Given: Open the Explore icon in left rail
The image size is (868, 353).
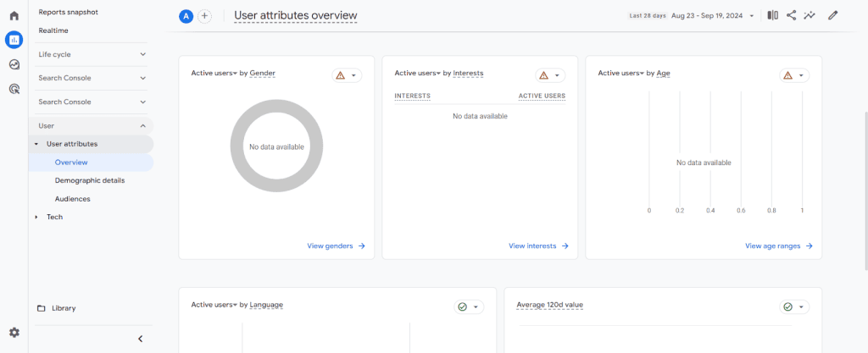Looking at the screenshot, I should click(x=14, y=64).
